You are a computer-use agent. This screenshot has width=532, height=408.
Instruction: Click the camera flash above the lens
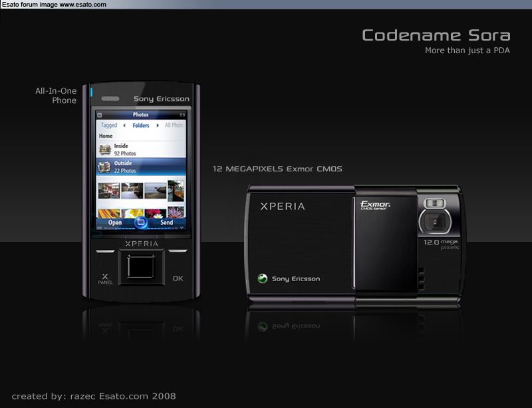coord(436,201)
